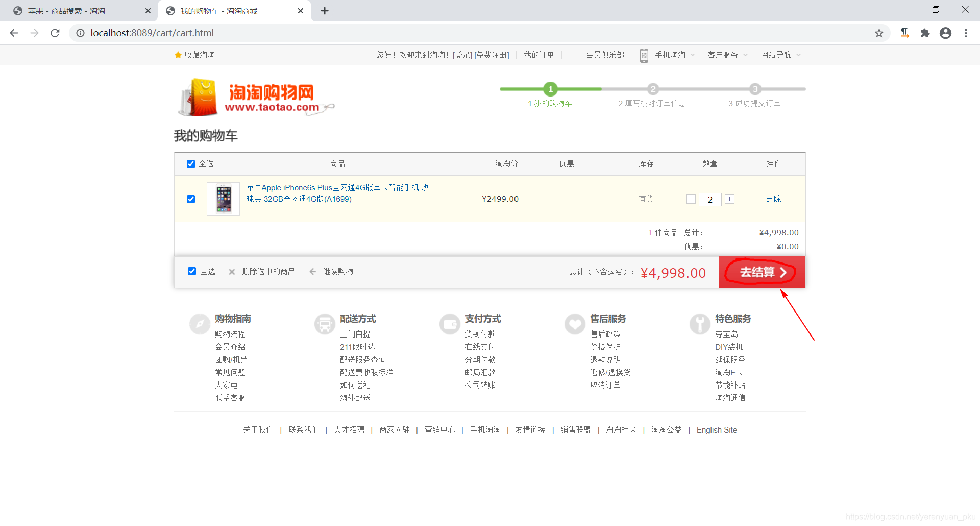The height and width of the screenshot is (526, 980).
Task: Open 关于我们 in bottom links
Action: click(x=258, y=430)
